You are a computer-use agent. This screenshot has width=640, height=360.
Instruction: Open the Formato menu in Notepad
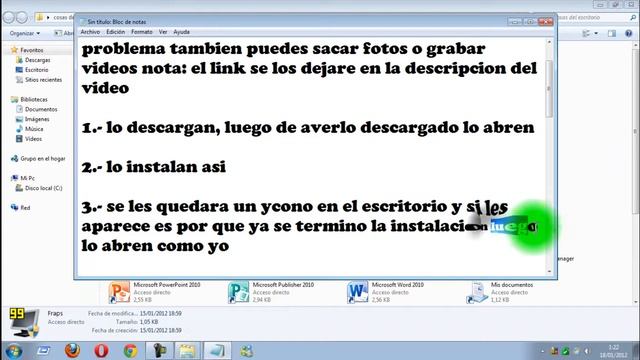pyautogui.click(x=142, y=32)
